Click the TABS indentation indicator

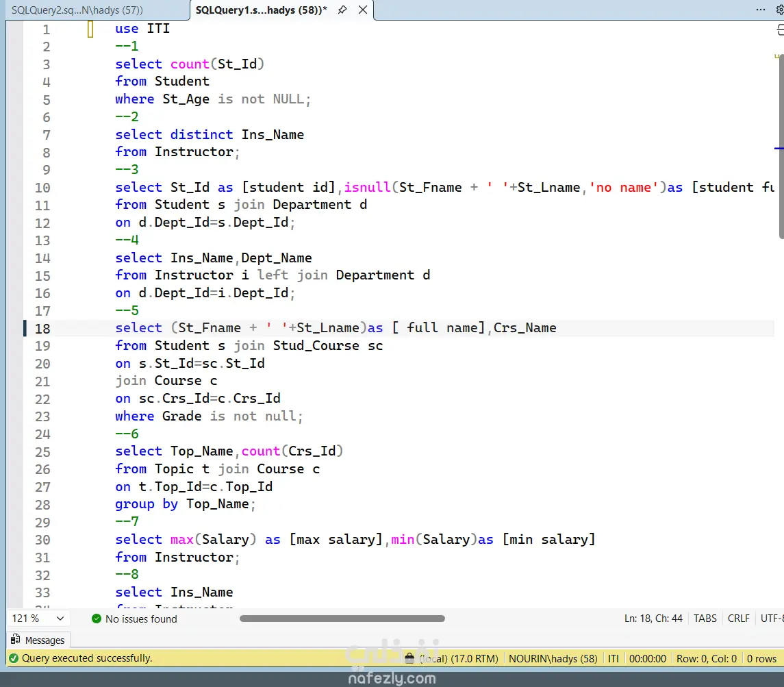point(705,619)
